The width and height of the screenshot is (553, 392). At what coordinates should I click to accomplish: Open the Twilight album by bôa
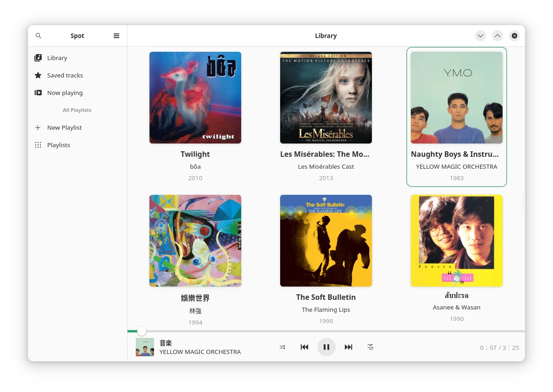[195, 98]
